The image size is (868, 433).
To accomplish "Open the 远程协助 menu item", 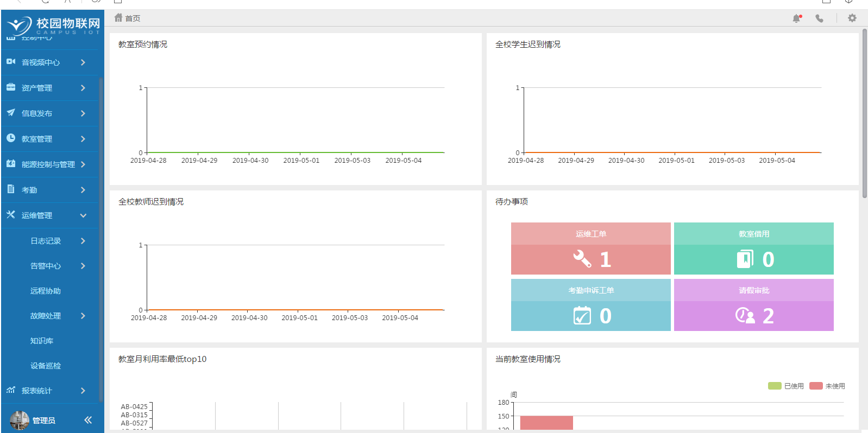I will tap(46, 291).
